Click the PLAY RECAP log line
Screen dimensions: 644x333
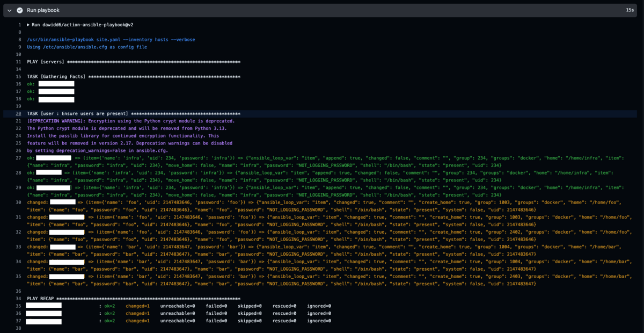point(133,299)
